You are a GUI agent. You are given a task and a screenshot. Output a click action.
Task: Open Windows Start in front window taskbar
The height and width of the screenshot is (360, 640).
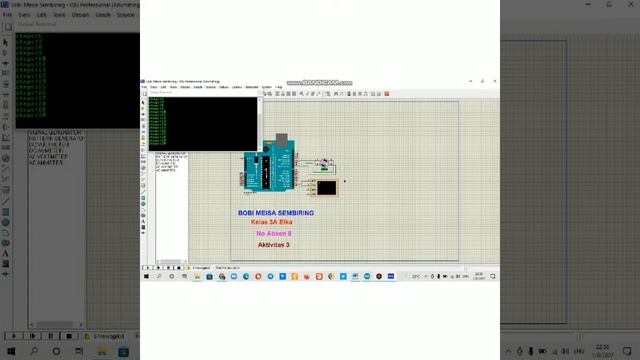(x=146, y=276)
